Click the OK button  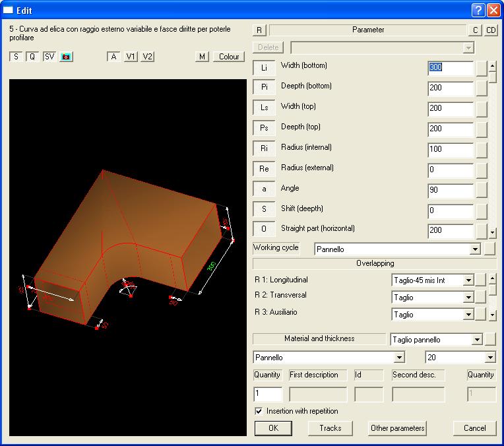tap(274, 428)
